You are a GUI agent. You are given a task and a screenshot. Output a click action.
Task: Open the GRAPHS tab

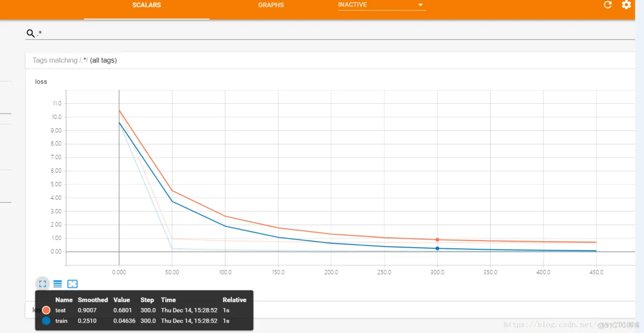271,5
